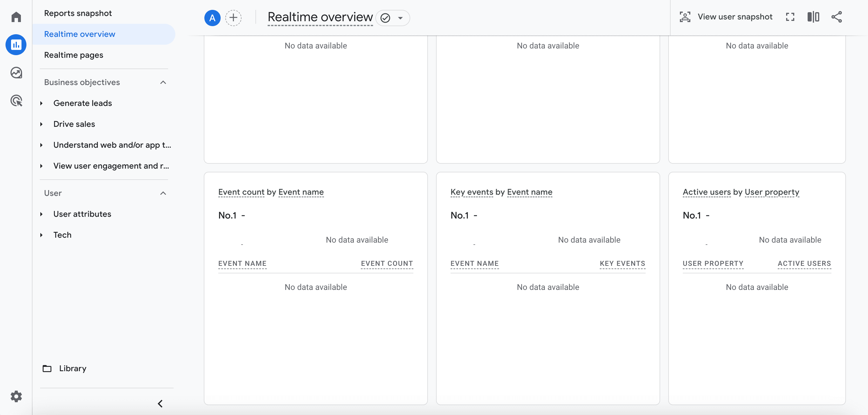Click the A segment avatar badge
This screenshot has height=415, width=868.
212,17
